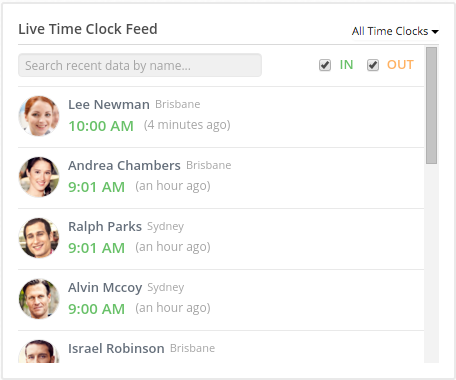Viewport: 456px width, 380px height.
Task: Uncheck the IN filter checkbox
Action: [325, 65]
